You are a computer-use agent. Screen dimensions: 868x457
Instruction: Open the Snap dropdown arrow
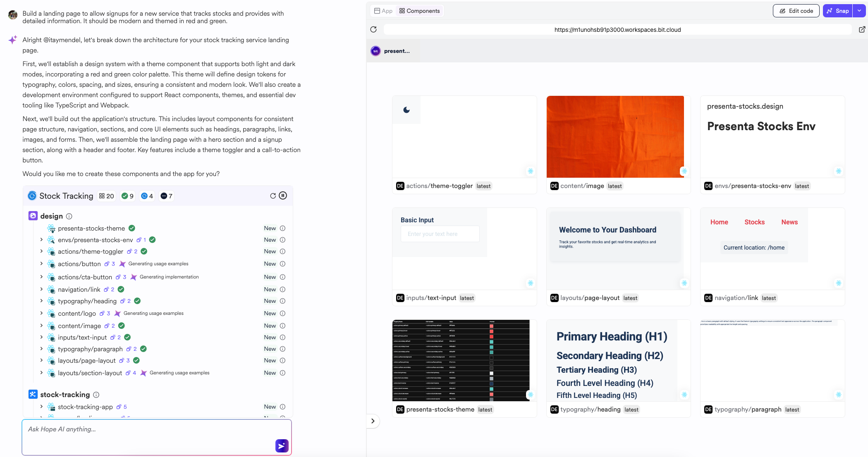(x=859, y=11)
